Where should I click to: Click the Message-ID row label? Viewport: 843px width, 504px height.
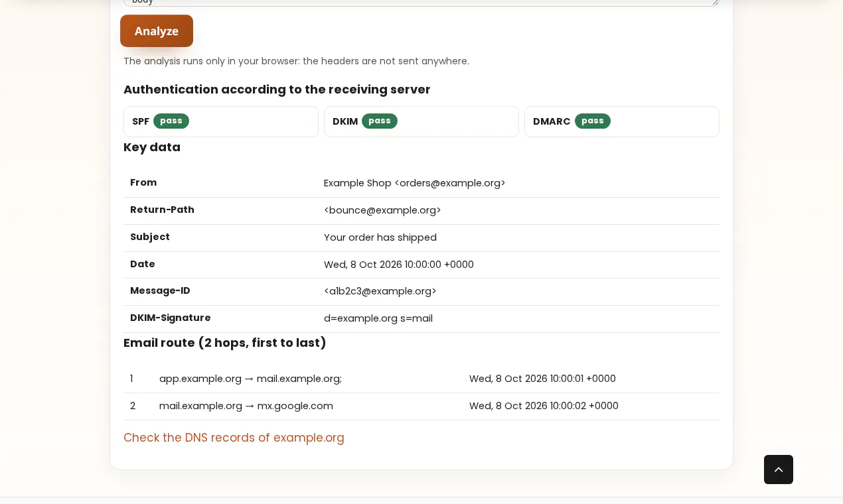(x=160, y=290)
